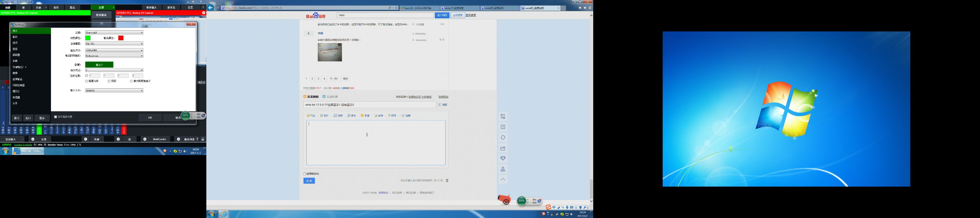Click the Tieba search box containing vmix
980x218 pixels.
pyautogui.click(x=385, y=15)
